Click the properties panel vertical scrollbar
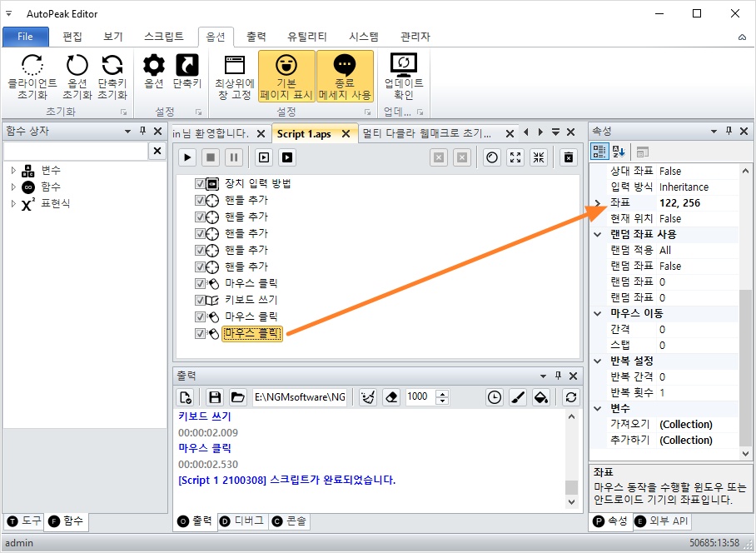The width and height of the screenshot is (756, 553). (x=745, y=367)
